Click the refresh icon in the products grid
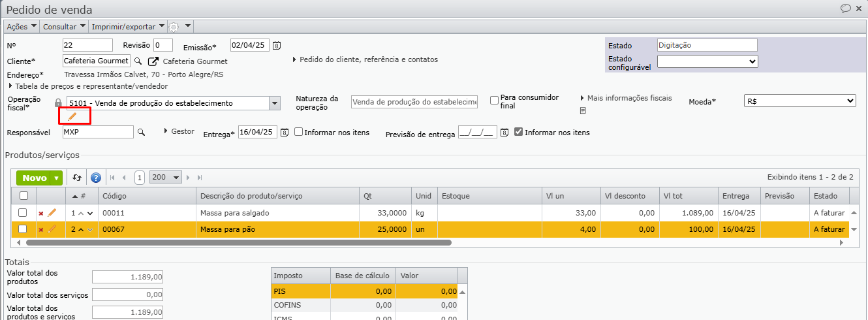Viewport: 868px width, 320px height. coord(77,178)
